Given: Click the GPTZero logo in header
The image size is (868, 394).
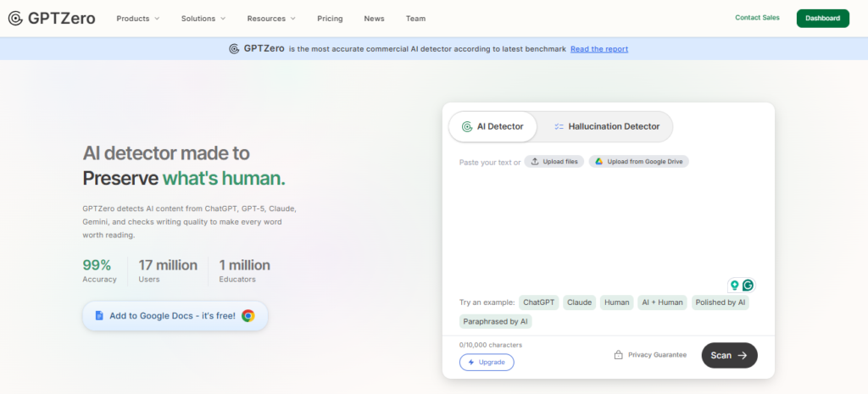Looking at the screenshot, I should (52, 19).
